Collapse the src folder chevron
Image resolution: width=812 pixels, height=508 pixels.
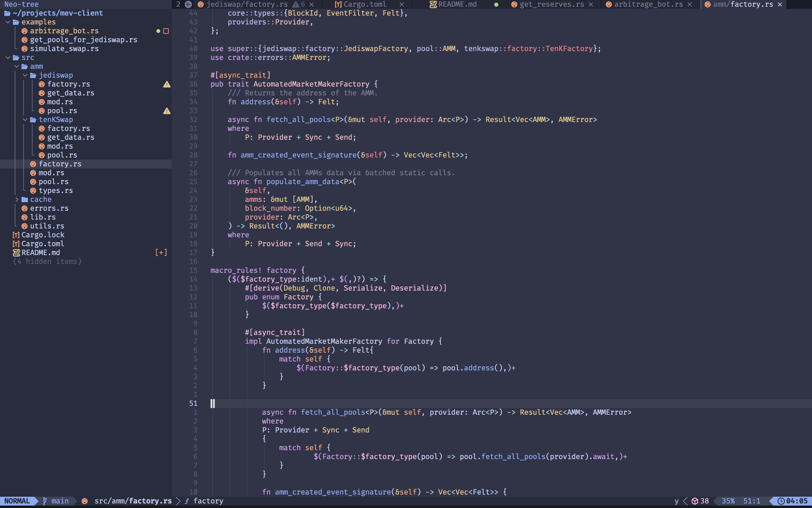pos(8,58)
